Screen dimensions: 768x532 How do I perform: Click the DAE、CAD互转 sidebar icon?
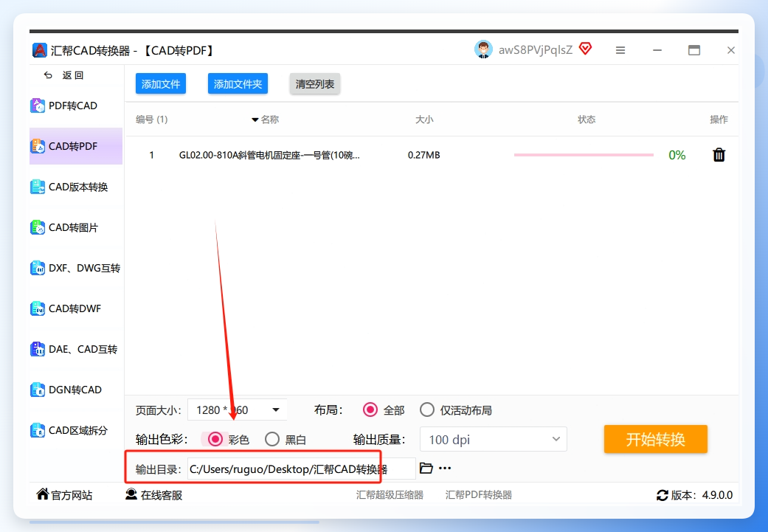(x=38, y=349)
